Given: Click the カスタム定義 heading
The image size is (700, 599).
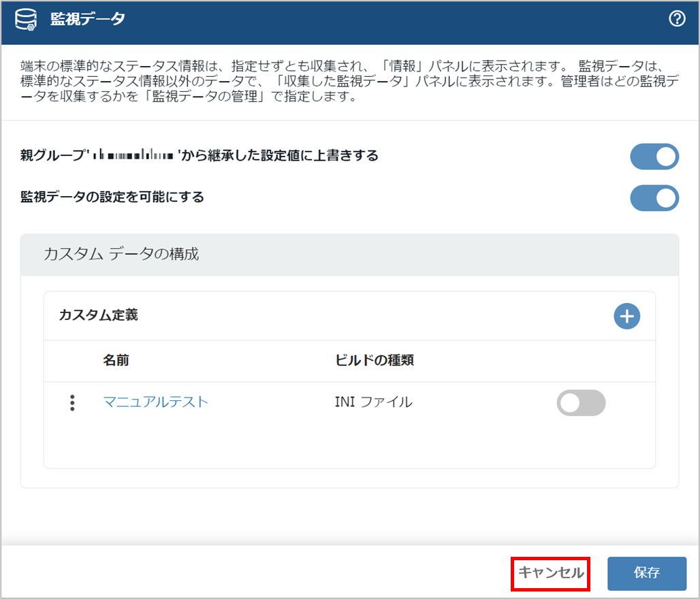Looking at the screenshot, I should pos(98,315).
